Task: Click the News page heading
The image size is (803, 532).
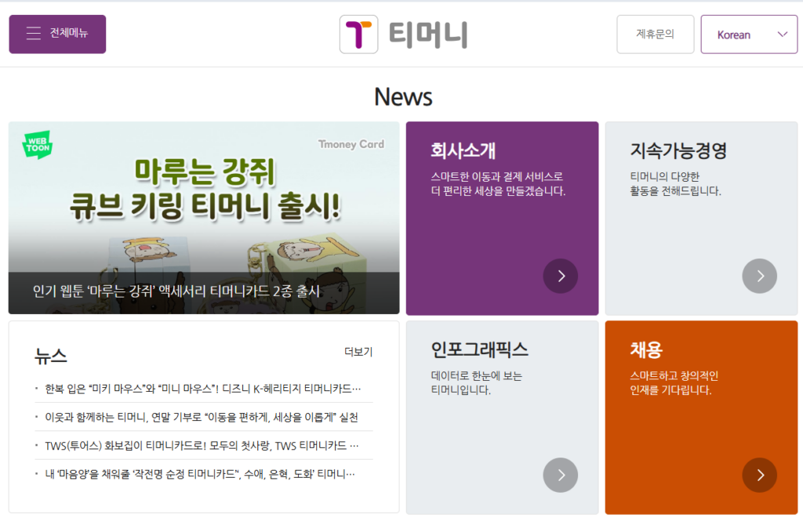Action: coord(403,96)
